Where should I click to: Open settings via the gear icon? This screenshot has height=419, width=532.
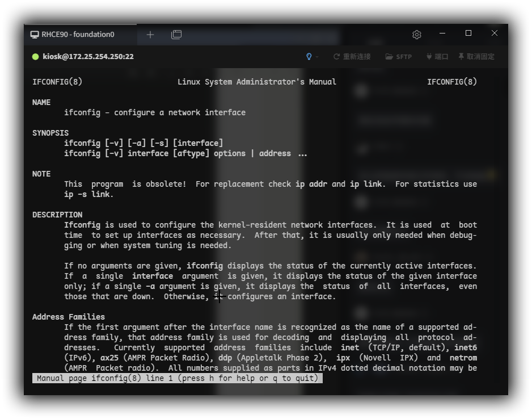click(417, 35)
